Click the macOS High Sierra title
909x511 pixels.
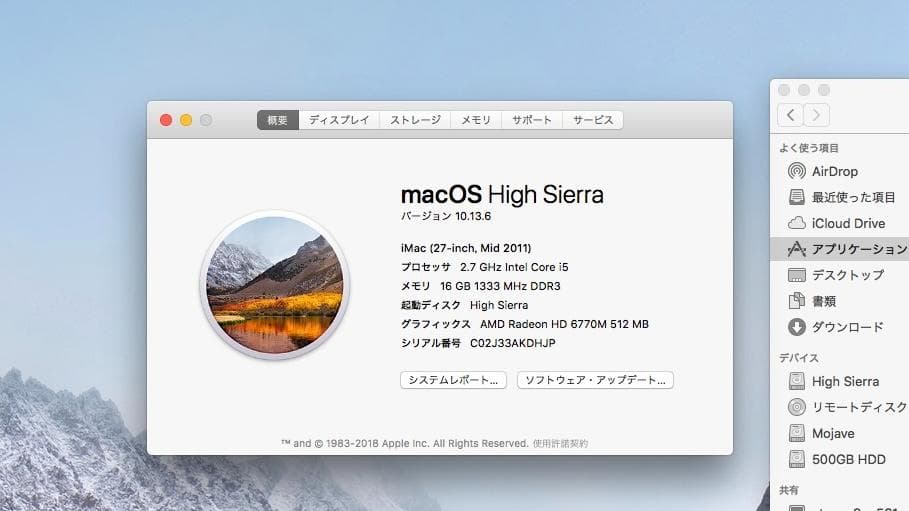point(502,195)
